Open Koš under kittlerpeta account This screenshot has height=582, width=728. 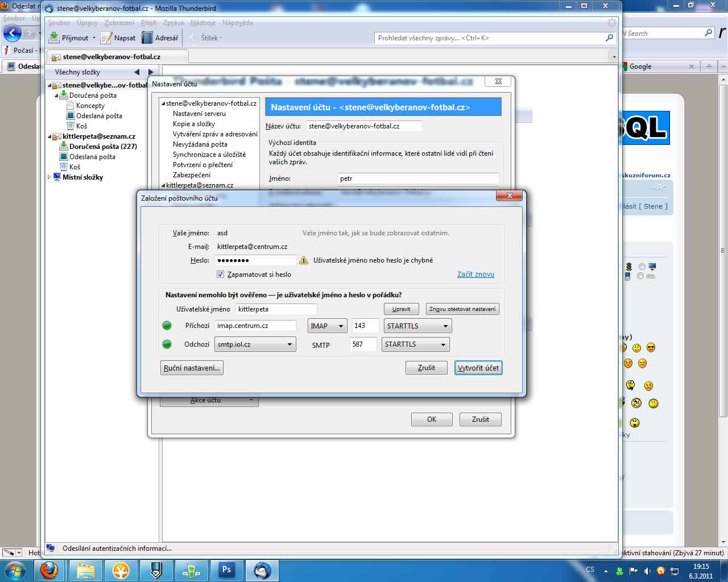point(75,167)
